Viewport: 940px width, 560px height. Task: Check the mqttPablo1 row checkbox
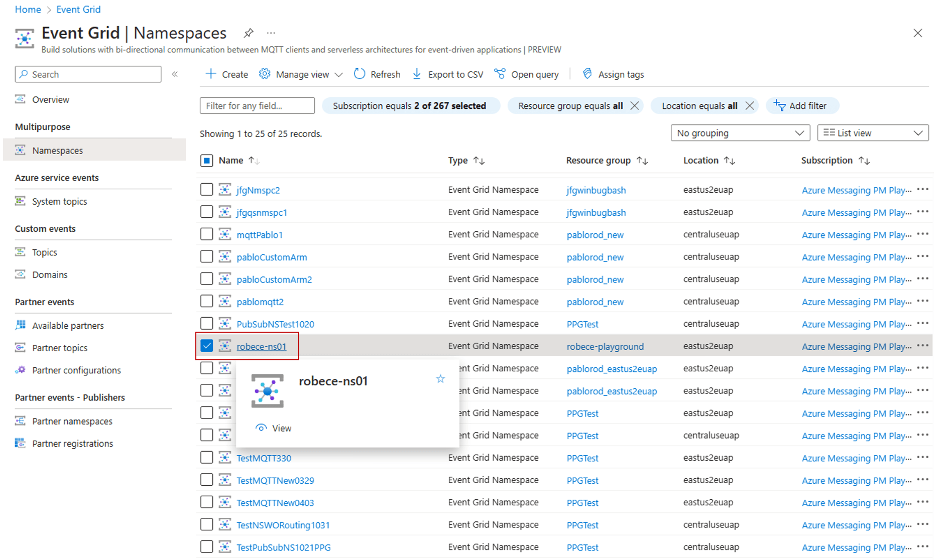coord(206,234)
